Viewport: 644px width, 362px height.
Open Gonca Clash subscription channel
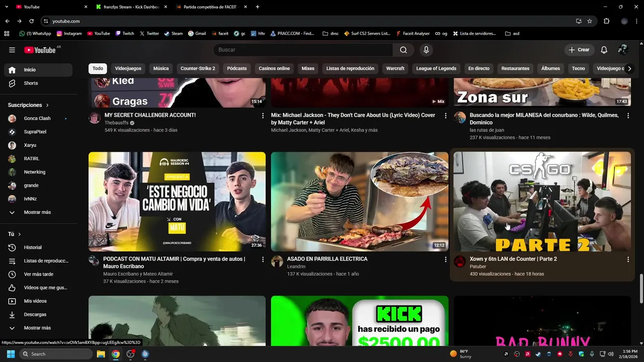[38, 119]
